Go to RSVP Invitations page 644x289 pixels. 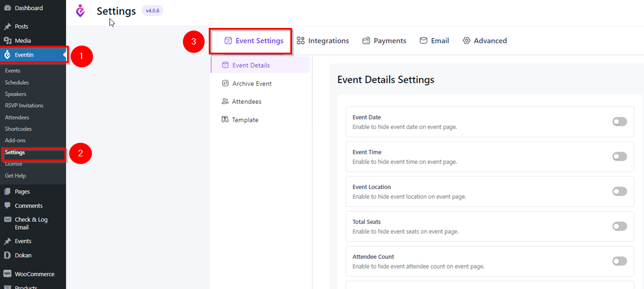24,106
